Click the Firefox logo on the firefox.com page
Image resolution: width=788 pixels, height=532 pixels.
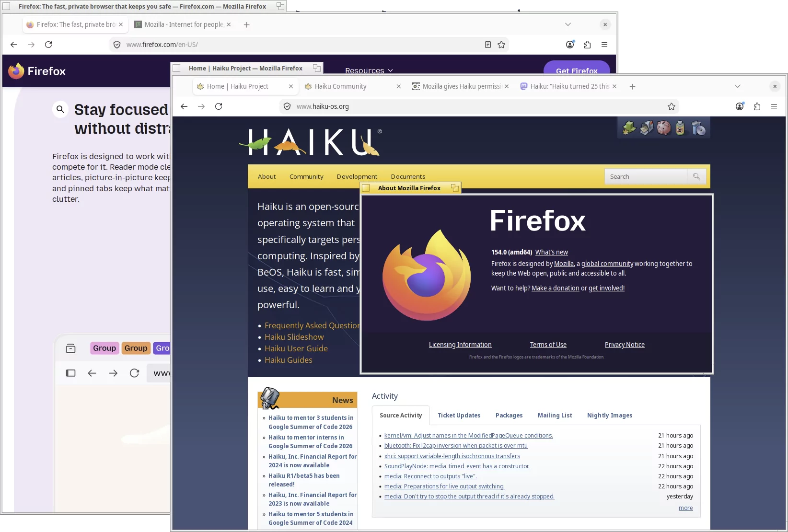(x=37, y=71)
